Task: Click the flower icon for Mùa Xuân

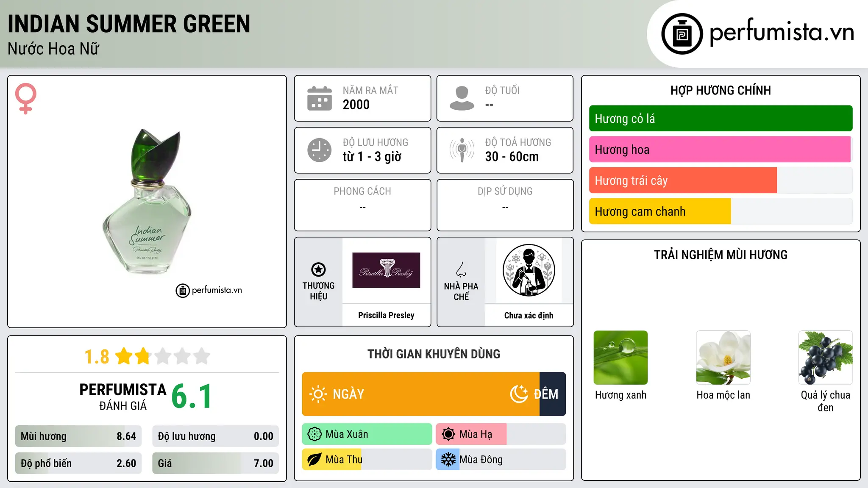Action: point(314,434)
